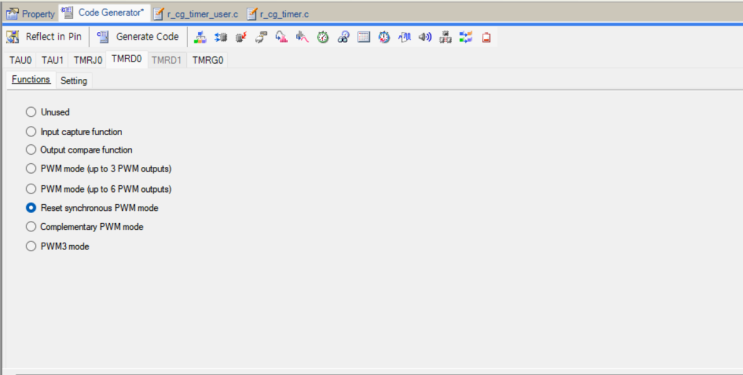The height and width of the screenshot is (375, 743).
Task: Open the Timer module with green stopwatch icon
Action: [x=323, y=37]
